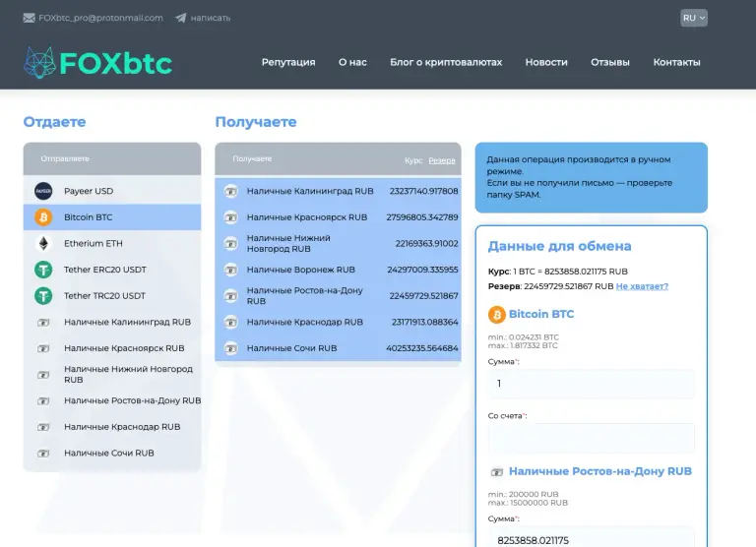Click cash icon beside Наличные Сочи RUB in send list

[x=43, y=453]
